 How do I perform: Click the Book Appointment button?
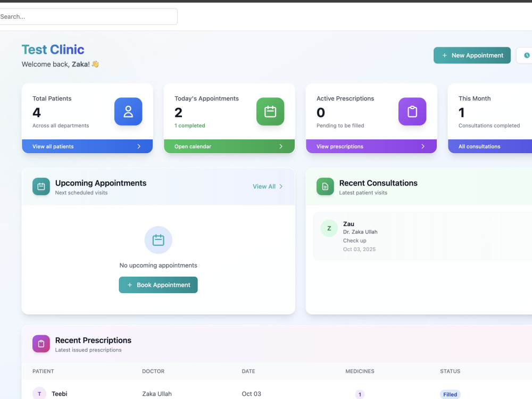[x=158, y=285]
